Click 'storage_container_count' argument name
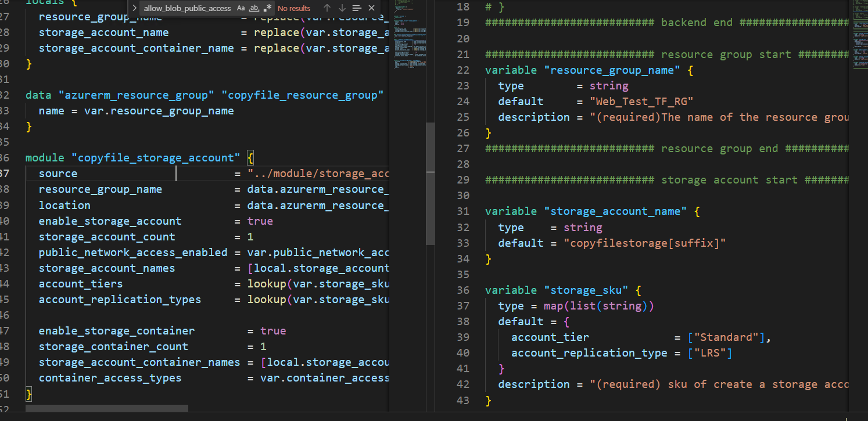868x421 pixels. (113, 346)
